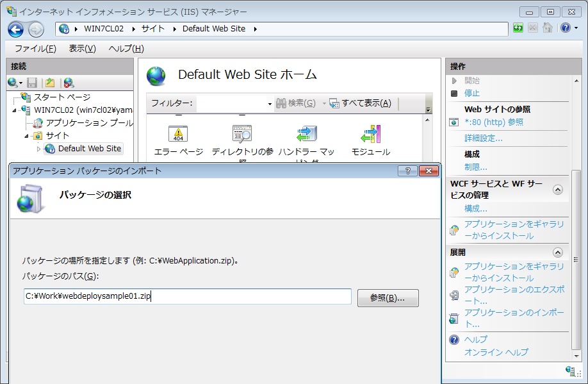
Task: Open the blue Help question-mark icon in toolbar
Action: coord(565,28)
